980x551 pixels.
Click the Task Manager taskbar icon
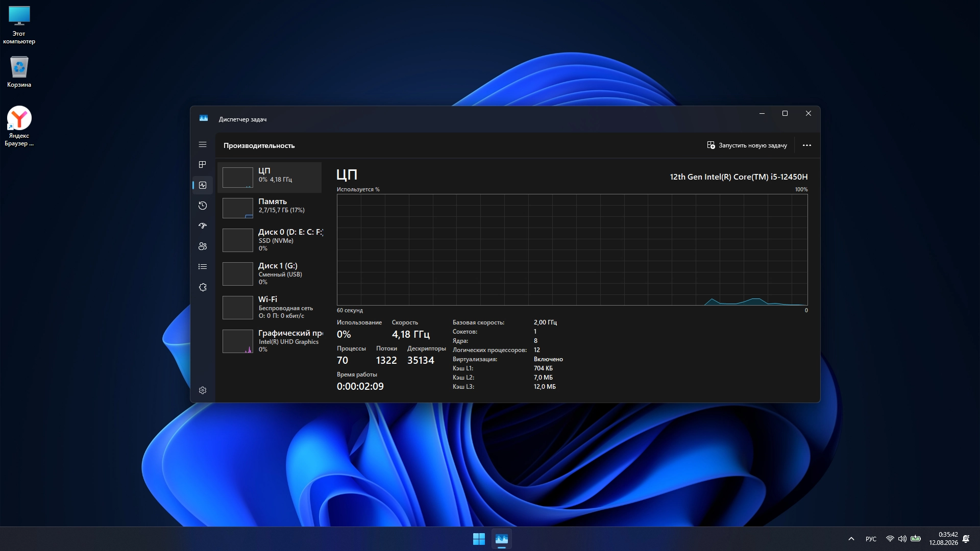pos(502,539)
